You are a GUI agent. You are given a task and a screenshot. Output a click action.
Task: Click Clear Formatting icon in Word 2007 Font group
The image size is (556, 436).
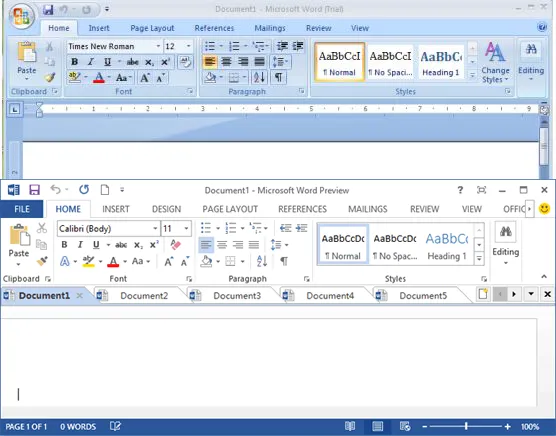point(185,62)
